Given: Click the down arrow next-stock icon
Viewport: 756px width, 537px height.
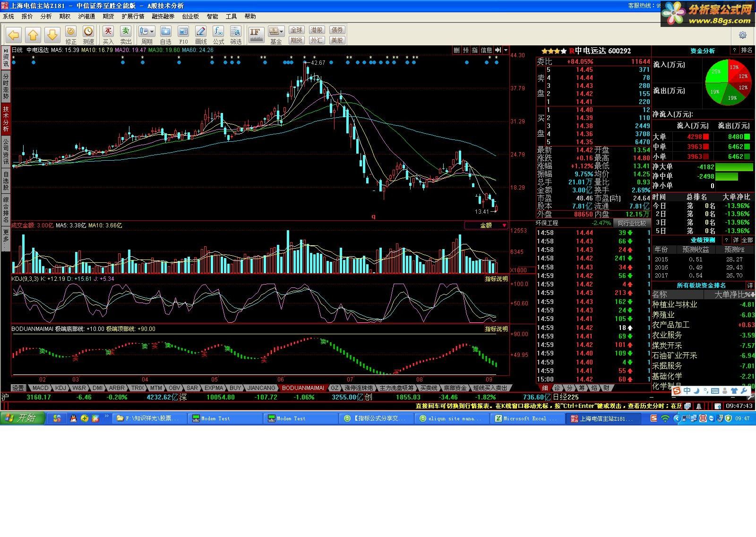Looking at the screenshot, I should tap(52, 35).
